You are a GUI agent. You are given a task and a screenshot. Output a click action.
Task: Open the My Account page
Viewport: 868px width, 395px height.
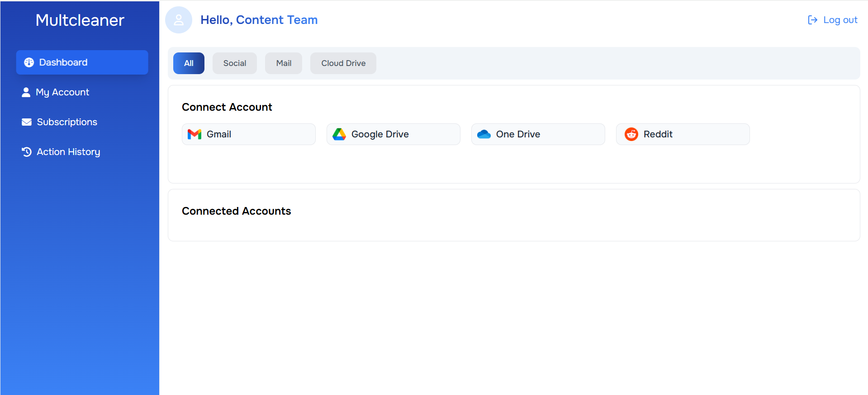82,92
